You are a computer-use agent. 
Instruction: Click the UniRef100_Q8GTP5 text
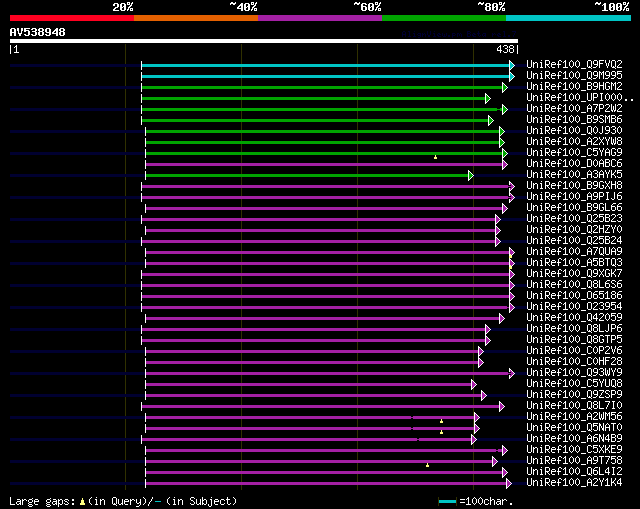[574, 340]
